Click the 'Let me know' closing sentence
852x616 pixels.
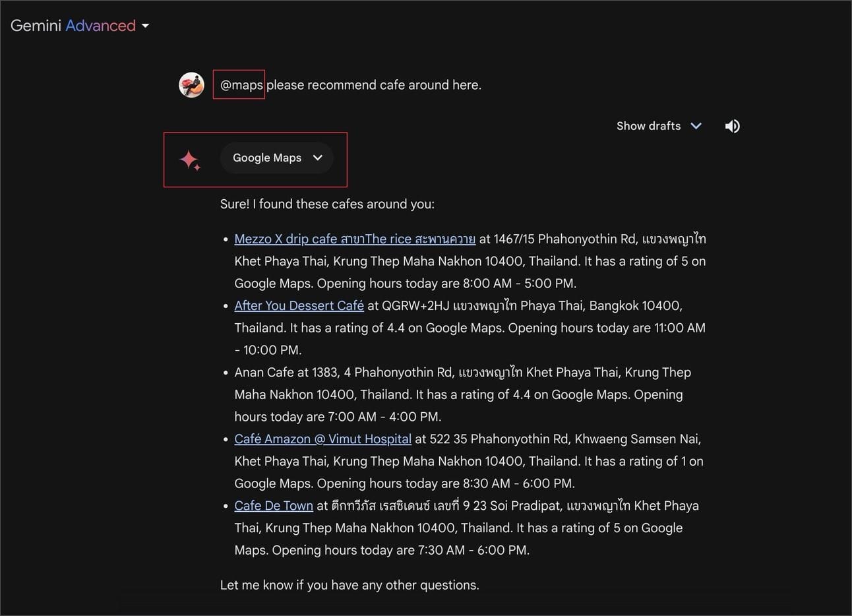pyautogui.click(x=350, y=585)
